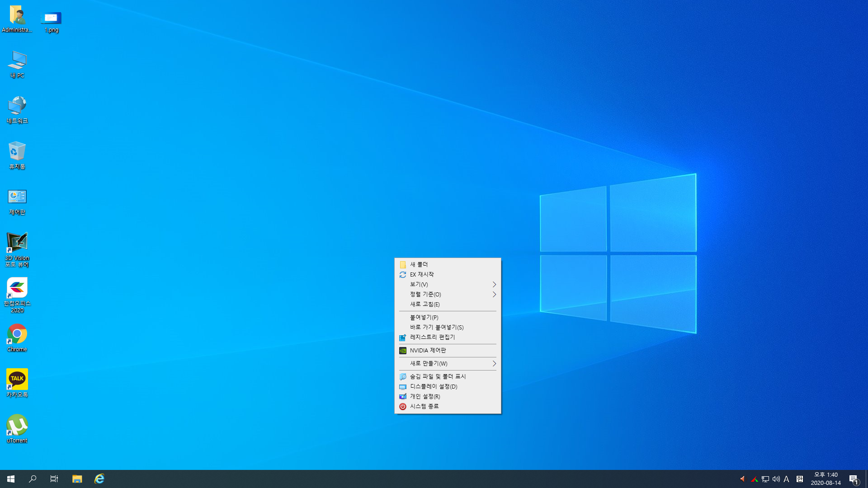Select the 1.png file on desktop
The height and width of the screenshot is (488, 868).
(51, 21)
